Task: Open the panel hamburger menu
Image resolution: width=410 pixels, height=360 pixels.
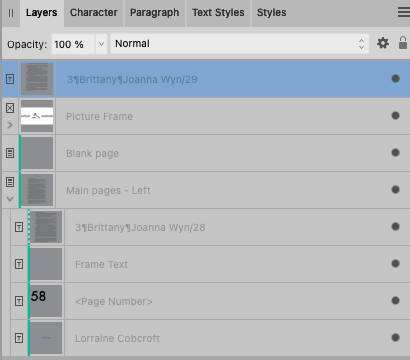Action: pyautogui.click(x=404, y=12)
